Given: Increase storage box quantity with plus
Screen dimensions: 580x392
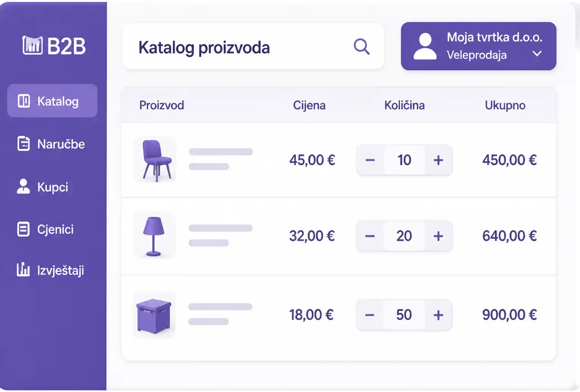Looking at the screenshot, I should 438,315.
